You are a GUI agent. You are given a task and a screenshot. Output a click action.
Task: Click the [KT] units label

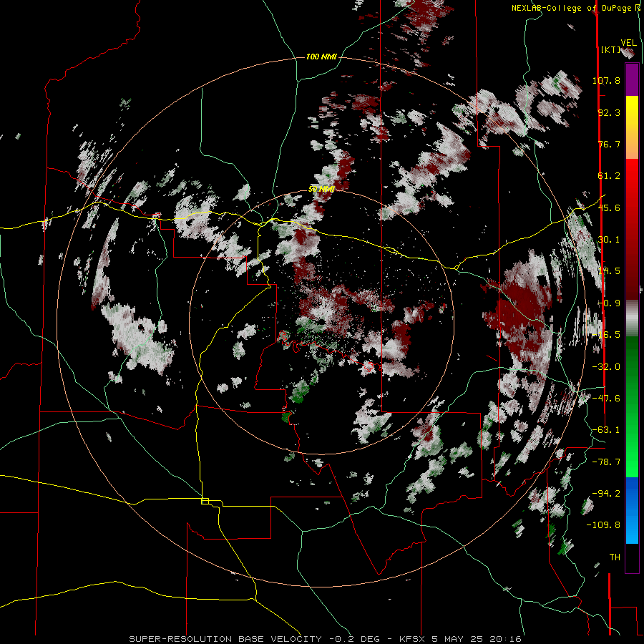(x=610, y=49)
